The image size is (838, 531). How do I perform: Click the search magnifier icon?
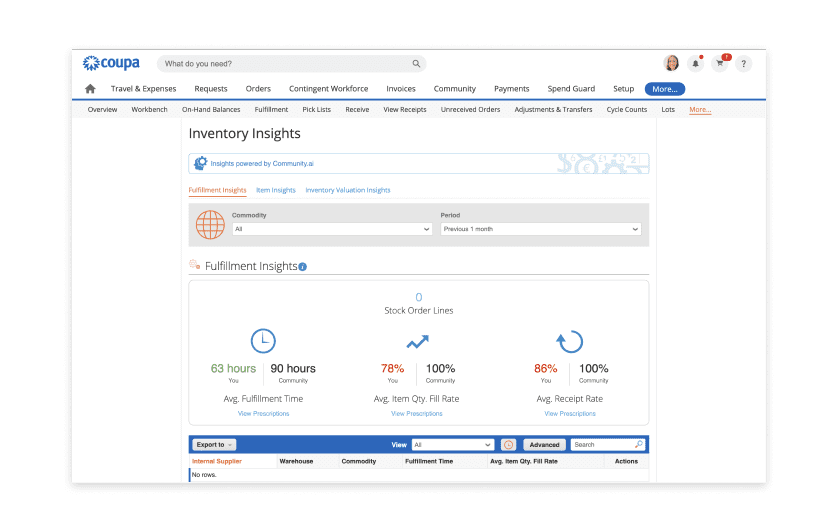[416, 64]
